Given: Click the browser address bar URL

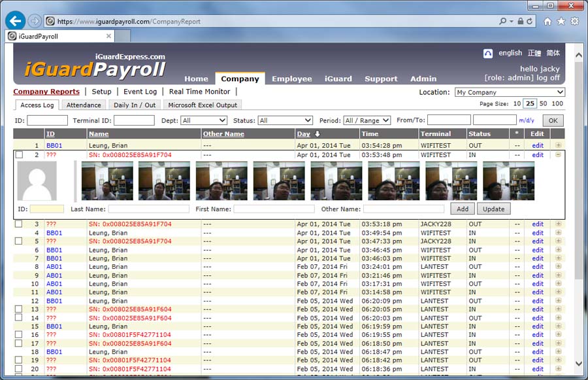Looking at the screenshot, I should tap(129, 22).
